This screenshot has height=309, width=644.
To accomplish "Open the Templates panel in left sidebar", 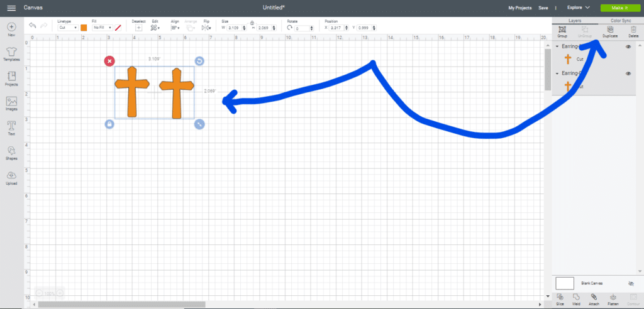I will [x=11, y=53].
